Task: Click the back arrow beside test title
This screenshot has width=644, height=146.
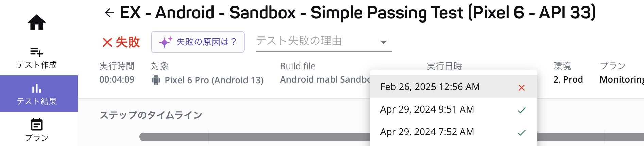Action: point(109,13)
